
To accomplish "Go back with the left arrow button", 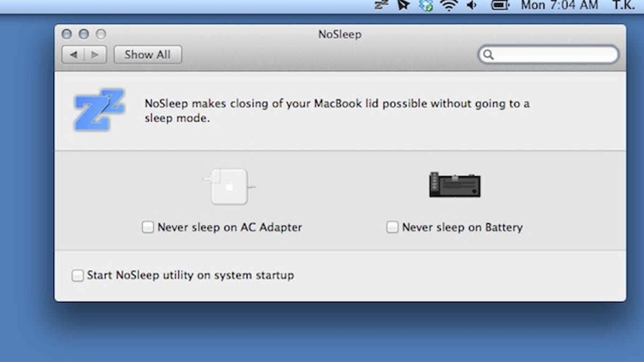I will (x=73, y=55).
